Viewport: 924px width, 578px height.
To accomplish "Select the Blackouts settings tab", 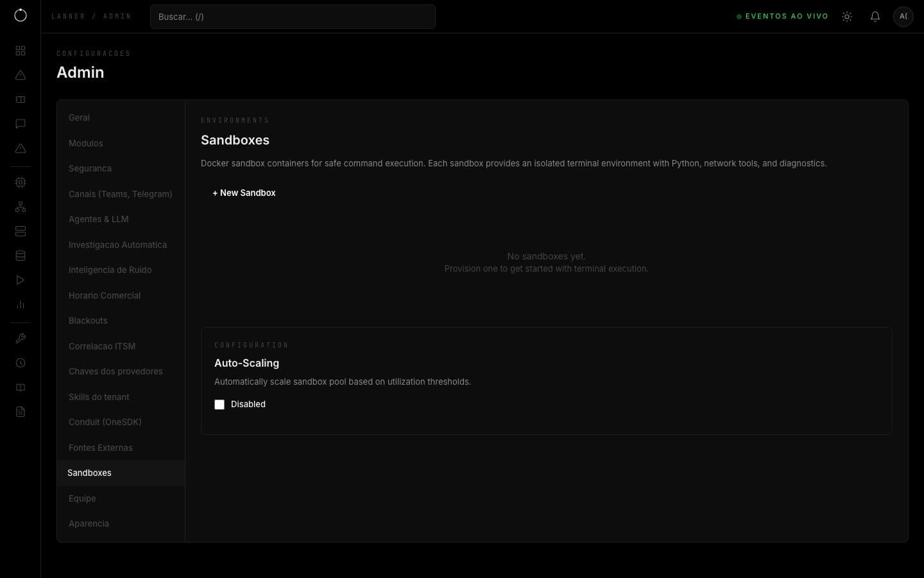I will (121, 320).
